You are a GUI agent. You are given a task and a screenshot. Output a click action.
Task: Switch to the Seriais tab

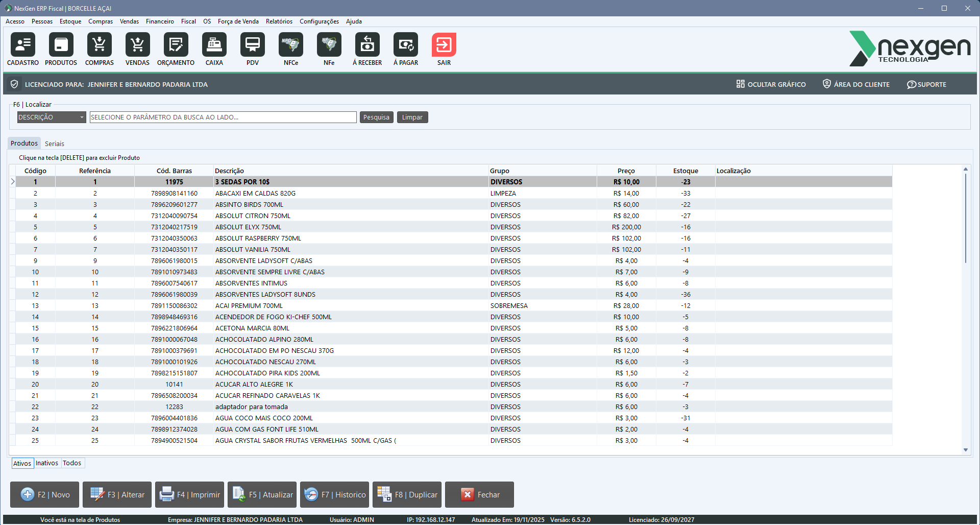click(x=55, y=144)
